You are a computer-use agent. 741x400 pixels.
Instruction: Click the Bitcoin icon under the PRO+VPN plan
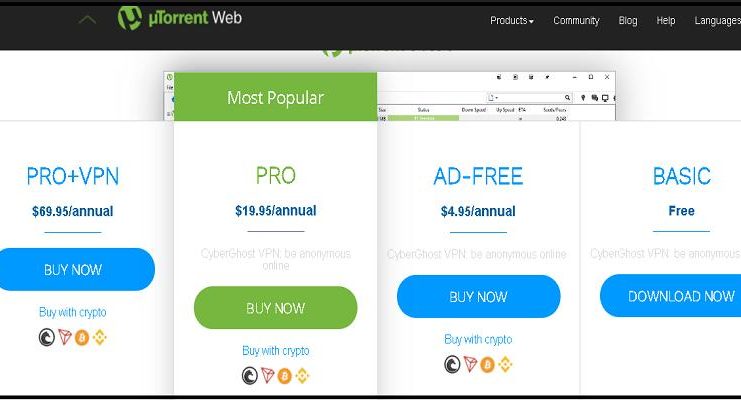point(82,338)
